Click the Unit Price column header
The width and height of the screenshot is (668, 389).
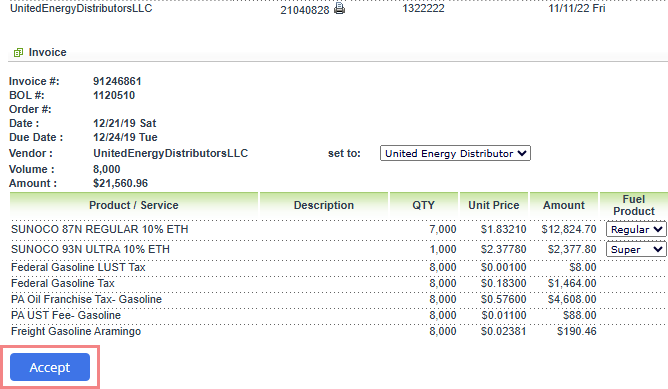(x=494, y=205)
